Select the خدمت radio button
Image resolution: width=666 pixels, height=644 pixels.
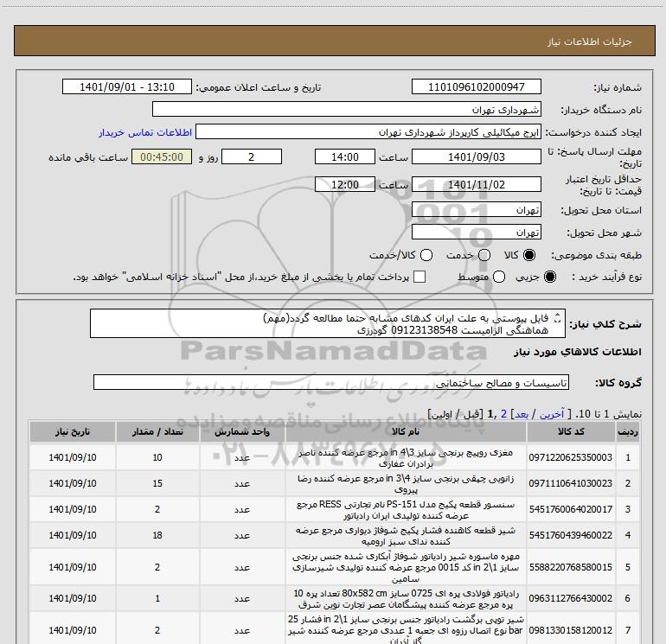pos(484,255)
